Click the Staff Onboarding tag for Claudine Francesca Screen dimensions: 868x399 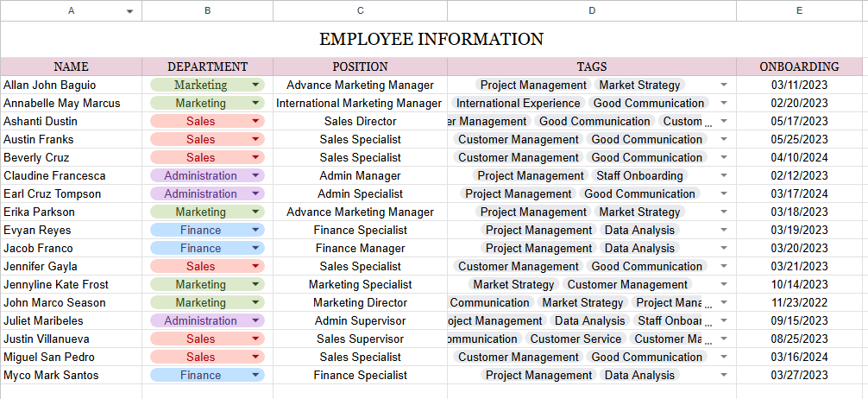pos(639,176)
